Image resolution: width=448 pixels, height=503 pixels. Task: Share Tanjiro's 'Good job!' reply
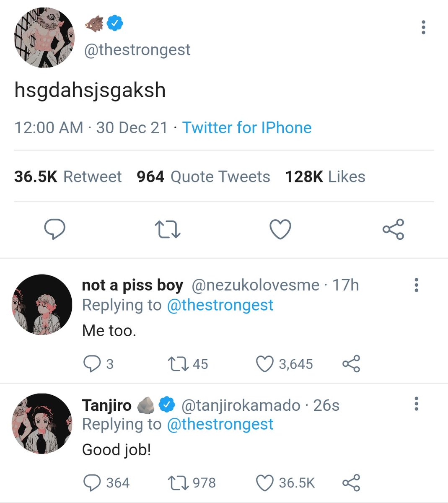(351, 483)
